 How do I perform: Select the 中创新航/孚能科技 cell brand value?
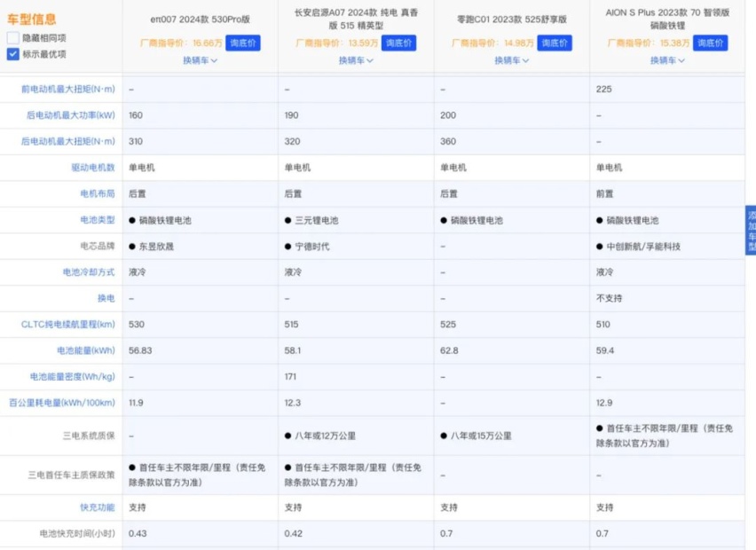click(638, 247)
